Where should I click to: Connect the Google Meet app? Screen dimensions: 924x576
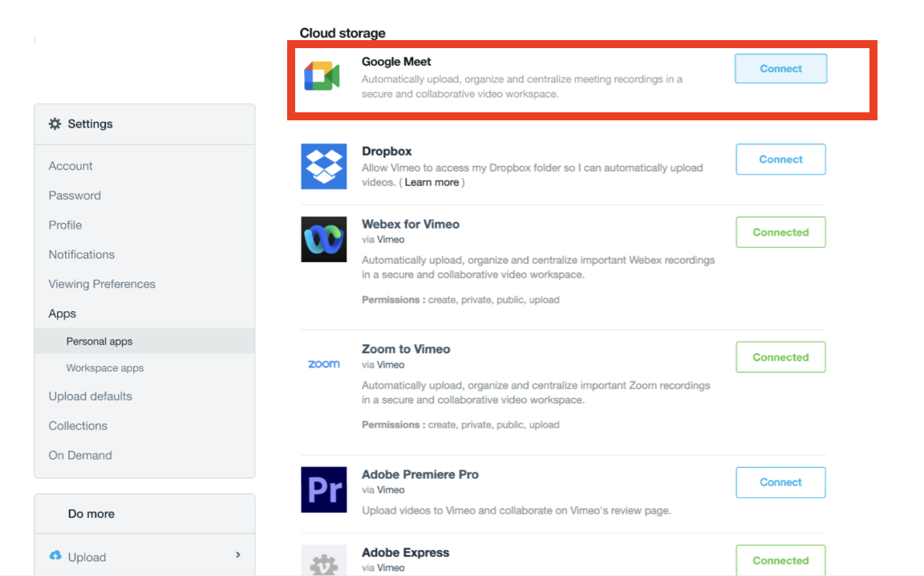[780, 68]
